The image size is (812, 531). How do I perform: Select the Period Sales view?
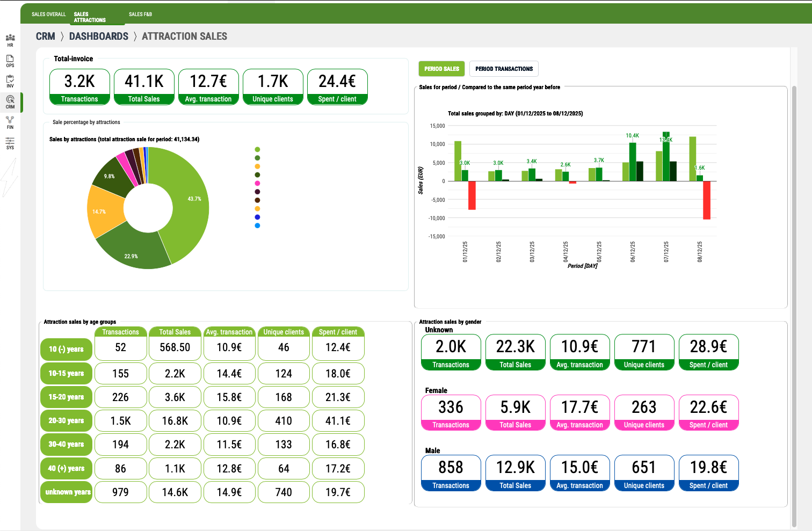point(441,69)
